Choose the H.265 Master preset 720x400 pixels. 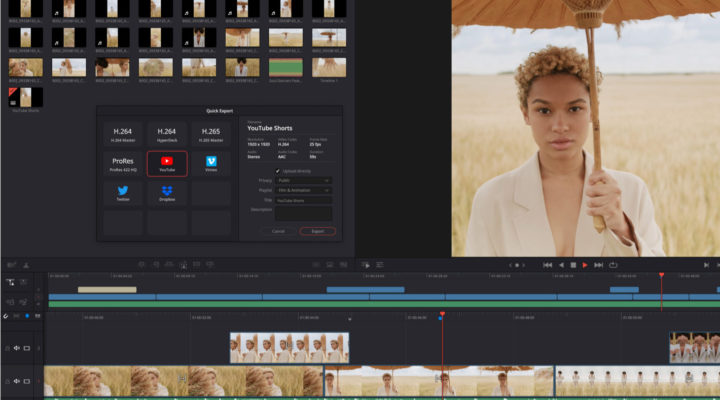[211, 134]
